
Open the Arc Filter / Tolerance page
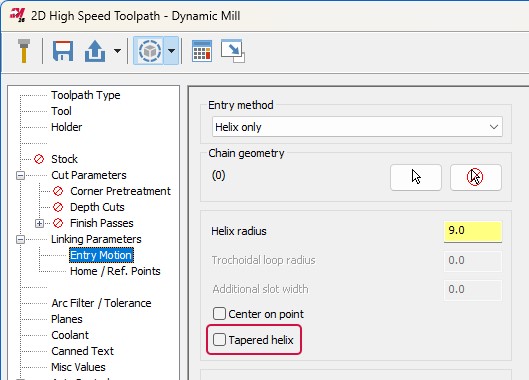(x=101, y=303)
